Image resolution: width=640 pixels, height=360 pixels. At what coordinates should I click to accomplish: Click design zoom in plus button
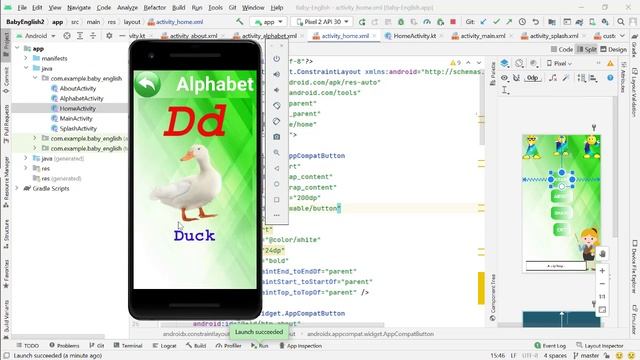click(602, 271)
